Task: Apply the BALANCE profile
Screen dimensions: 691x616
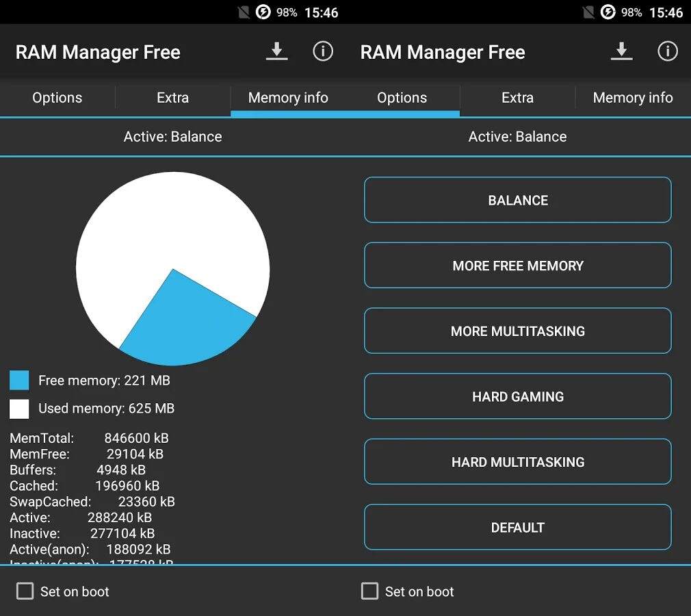Action: pyautogui.click(x=518, y=200)
